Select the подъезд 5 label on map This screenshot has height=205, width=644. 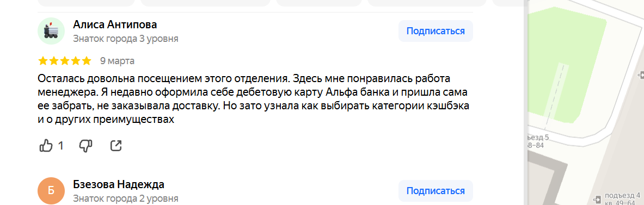(x=538, y=138)
